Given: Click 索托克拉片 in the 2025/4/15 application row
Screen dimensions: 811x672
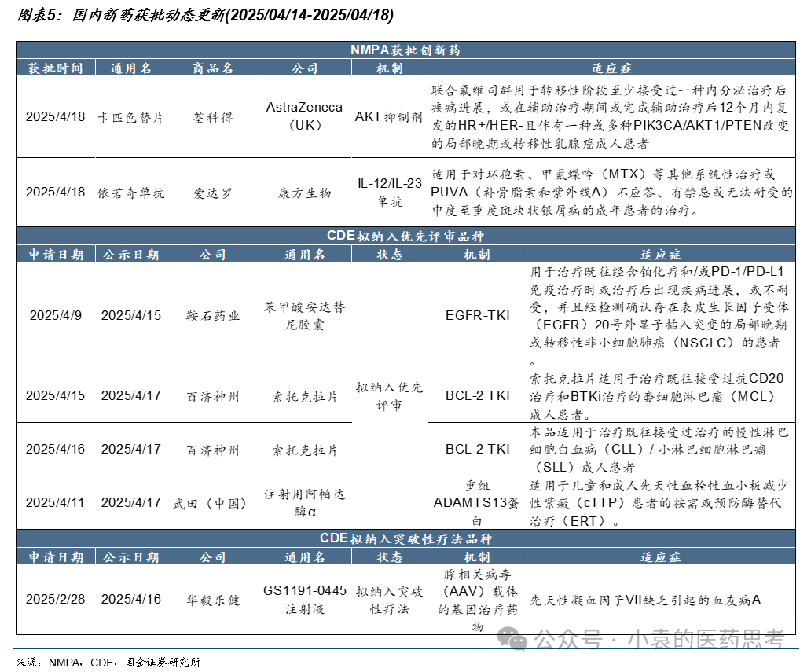Looking at the screenshot, I should [x=305, y=396].
